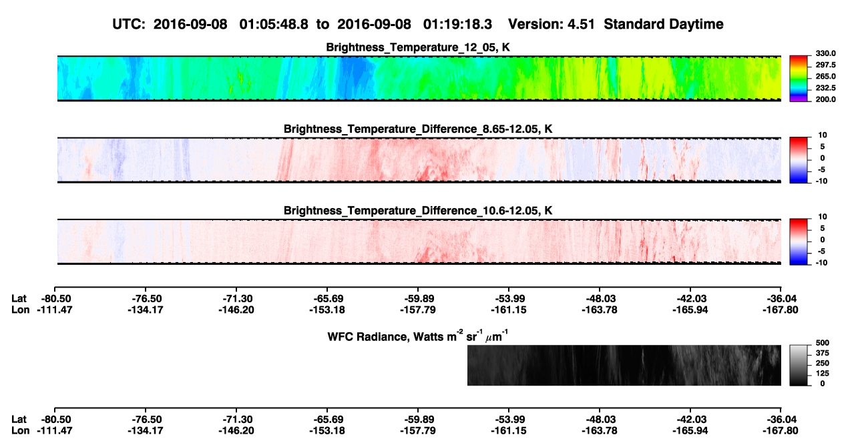
Task: Click '-80.50' latitude on axis above WFC panel
Action: [x=55, y=298]
